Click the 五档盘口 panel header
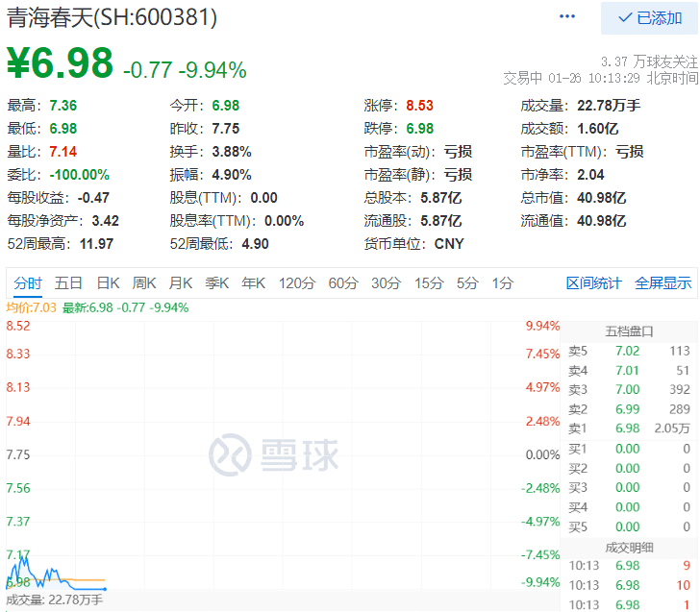700x612 pixels. [x=629, y=331]
